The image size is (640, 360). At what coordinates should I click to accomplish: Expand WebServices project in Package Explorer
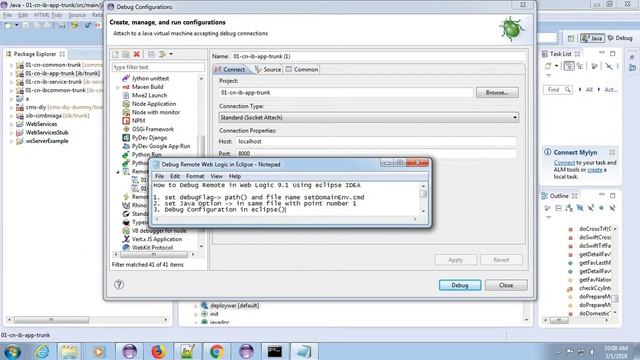11,124
